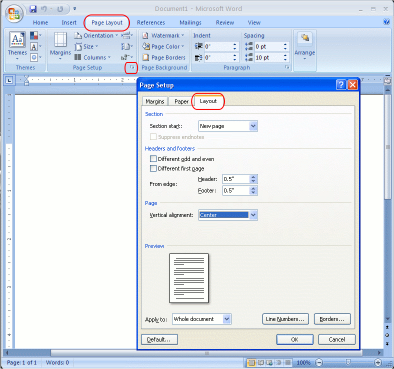Click the zoom slider handle
394x369 pixels.
tap(348, 362)
